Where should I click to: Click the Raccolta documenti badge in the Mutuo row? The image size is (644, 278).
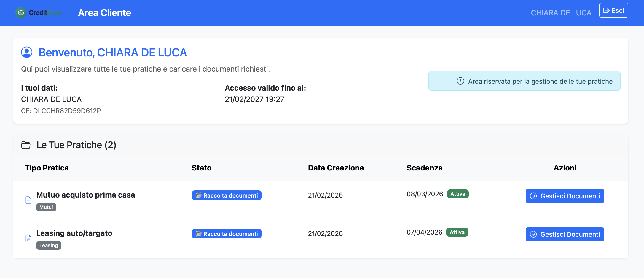coord(227,195)
